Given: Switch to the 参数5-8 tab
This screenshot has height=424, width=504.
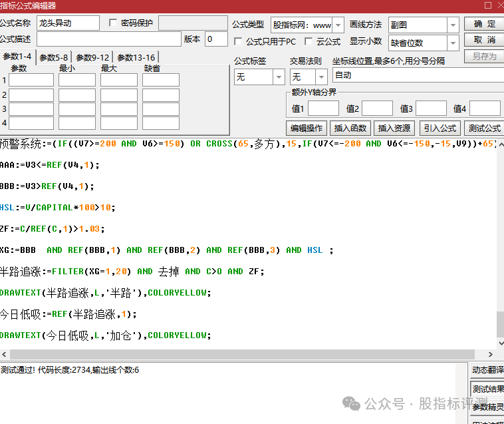Looking at the screenshot, I should (54, 58).
